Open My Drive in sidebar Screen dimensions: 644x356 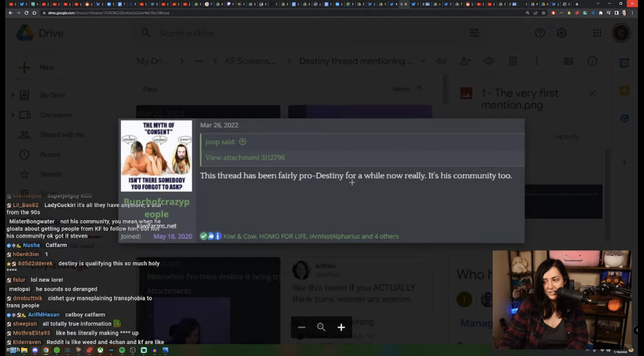coord(53,95)
